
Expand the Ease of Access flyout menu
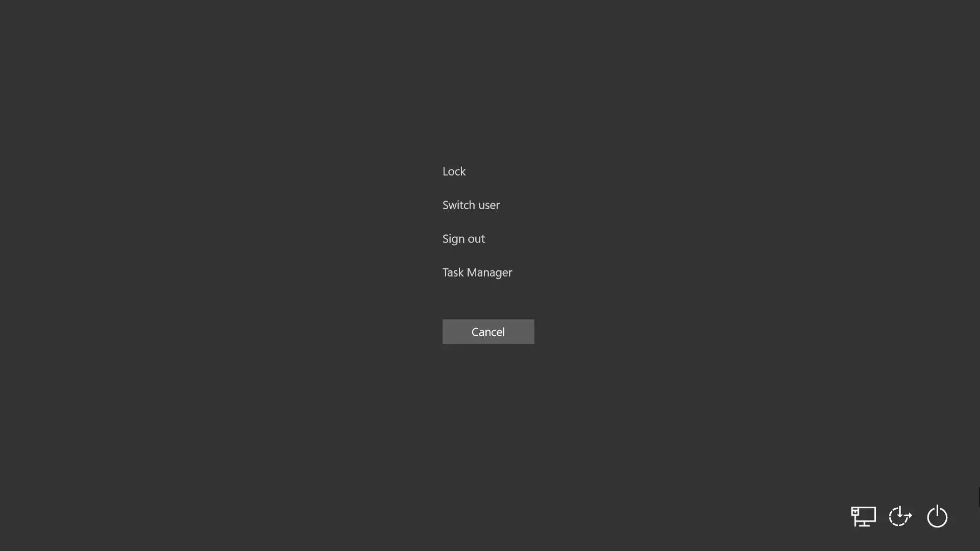pos(900,516)
